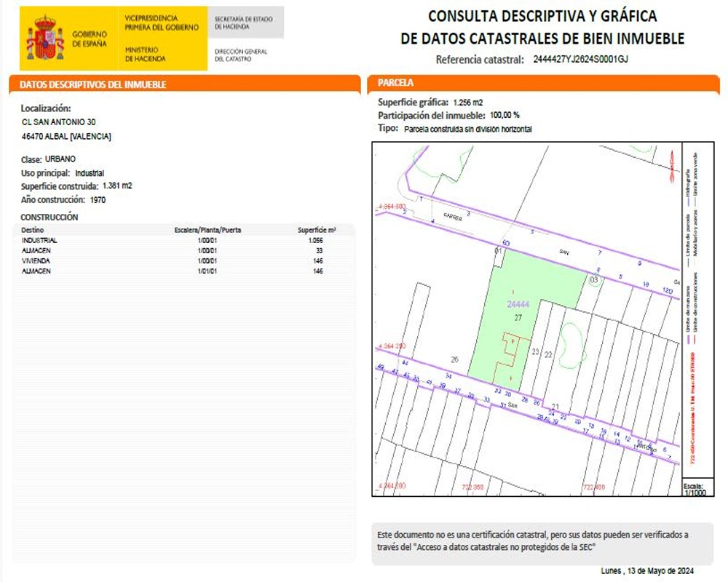
Task: Click 'SECRETARÍA DE ESTADO DE HACIENDA' text
Action: [243, 23]
